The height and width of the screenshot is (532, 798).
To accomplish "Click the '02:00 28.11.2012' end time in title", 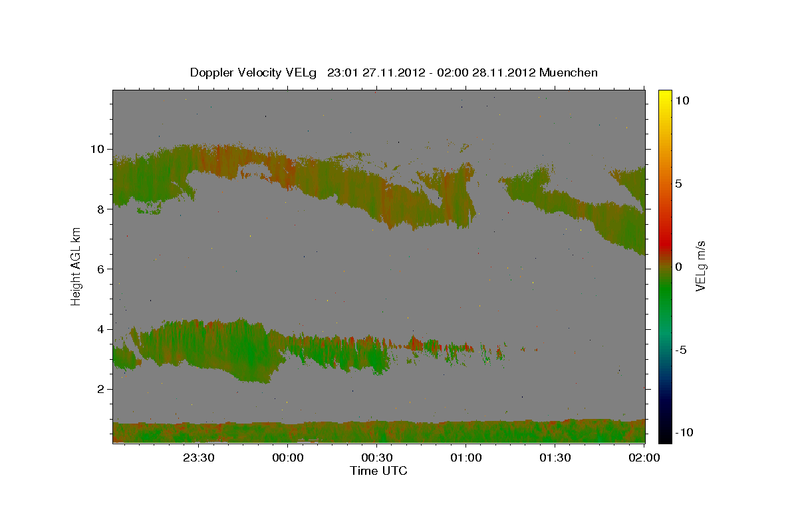I will coord(488,72).
